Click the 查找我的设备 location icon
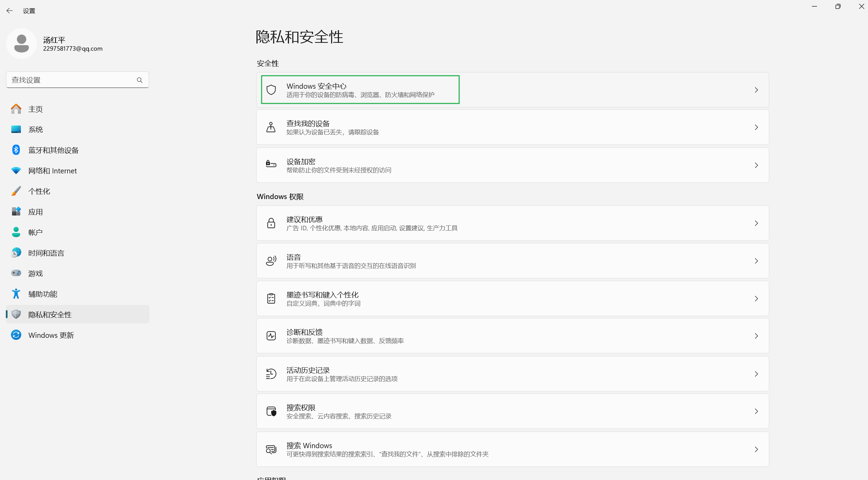This screenshot has height=480, width=868. click(x=271, y=127)
